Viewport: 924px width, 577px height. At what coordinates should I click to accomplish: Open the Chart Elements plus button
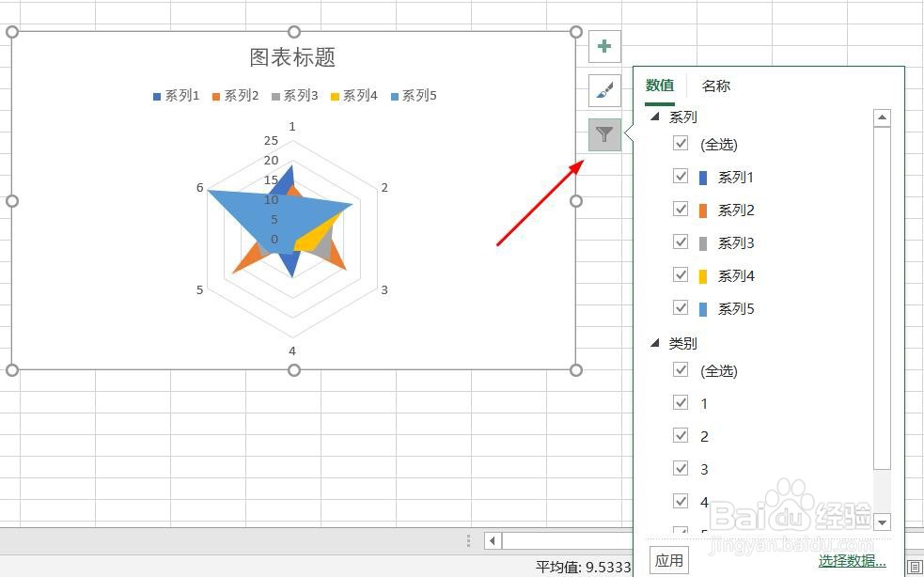click(604, 47)
